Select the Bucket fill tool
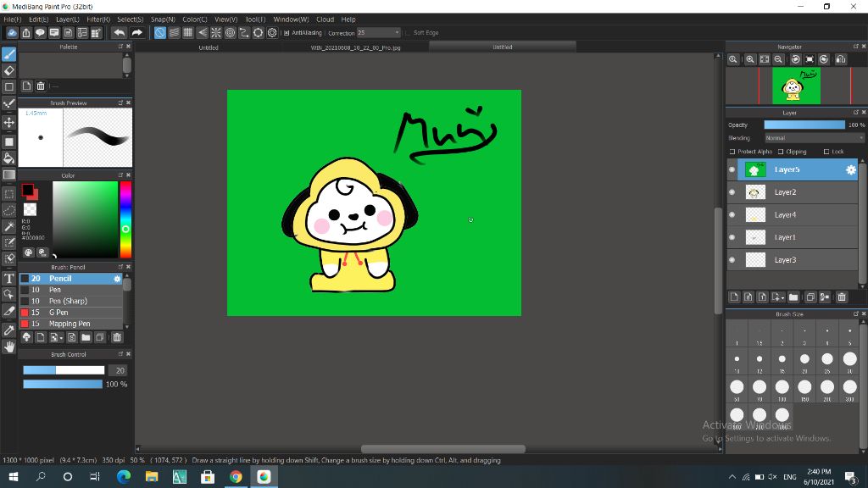 coord(8,158)
